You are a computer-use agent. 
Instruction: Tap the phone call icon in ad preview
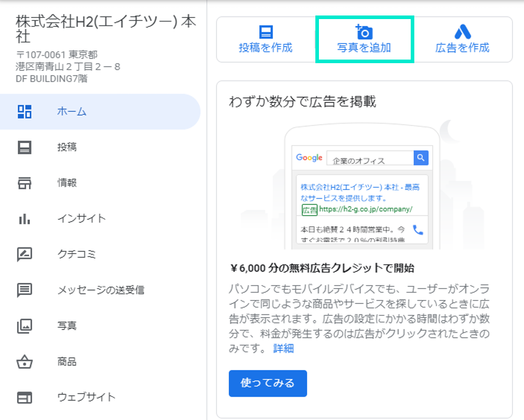pyautogui.click(x=418, y=230)
